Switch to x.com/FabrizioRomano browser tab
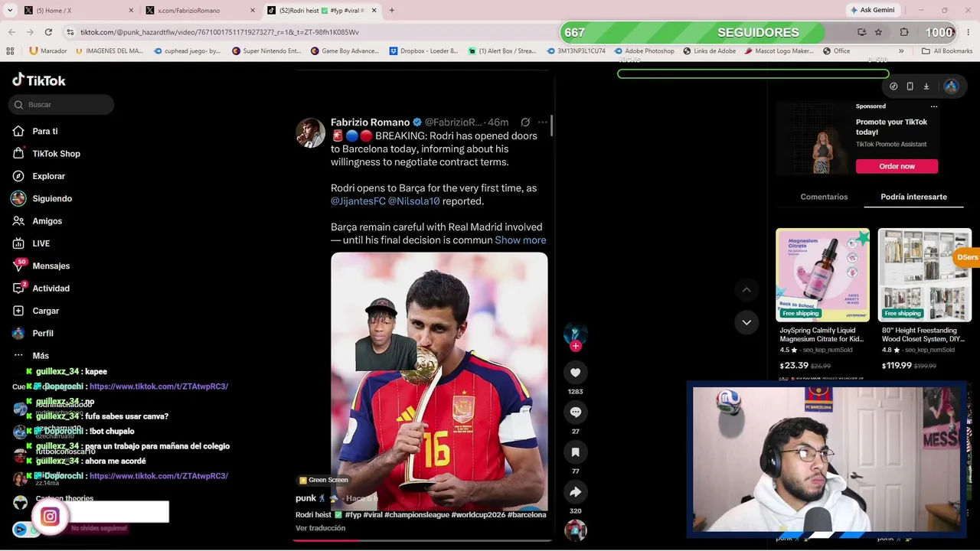 (x=201, y=11)
